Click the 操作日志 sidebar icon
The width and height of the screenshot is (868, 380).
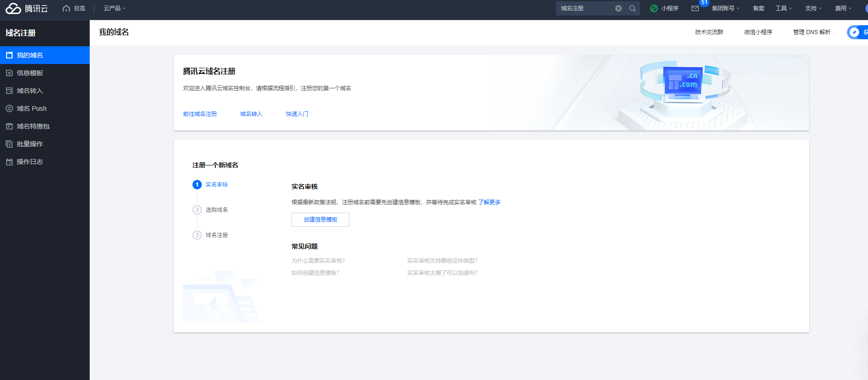pyautogui.click(x=9, y=162)
